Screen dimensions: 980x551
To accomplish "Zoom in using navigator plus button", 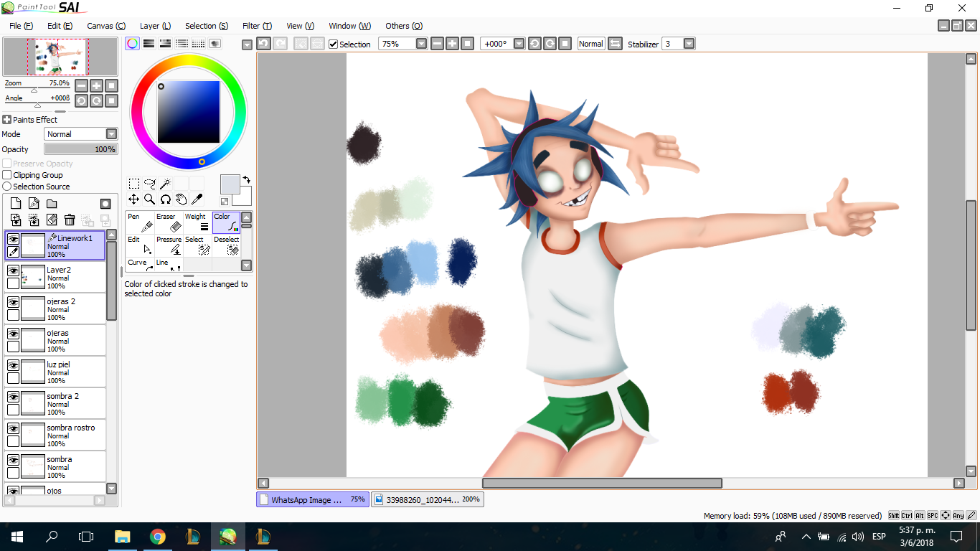I will click(96, 85).
